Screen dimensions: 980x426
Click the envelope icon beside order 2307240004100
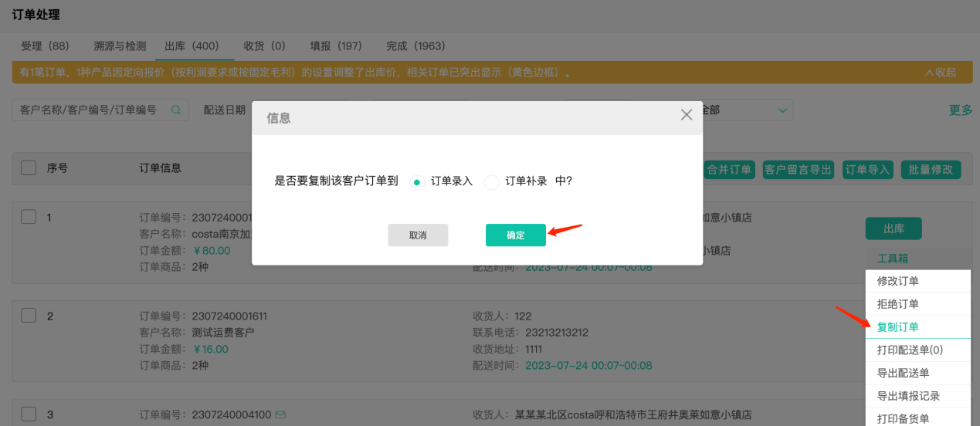[x=280, y=415]
